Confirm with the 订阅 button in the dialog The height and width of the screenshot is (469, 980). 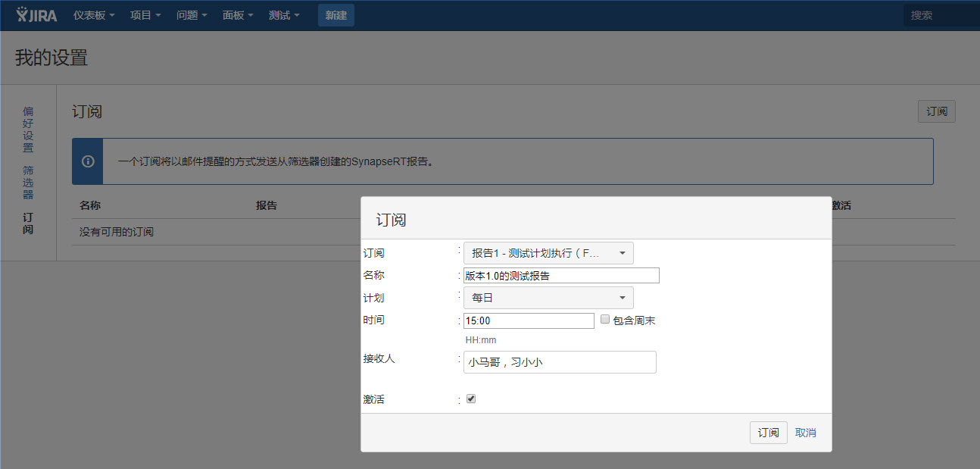coord(769,433)
